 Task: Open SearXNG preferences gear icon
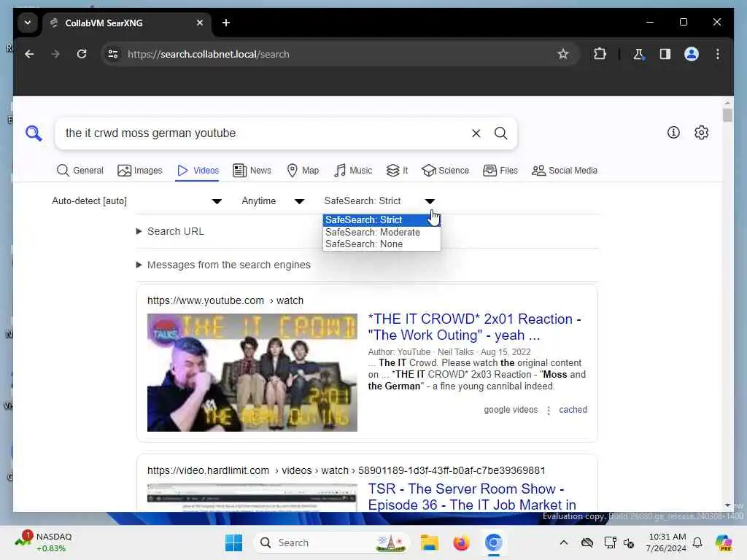coord(701,133)
